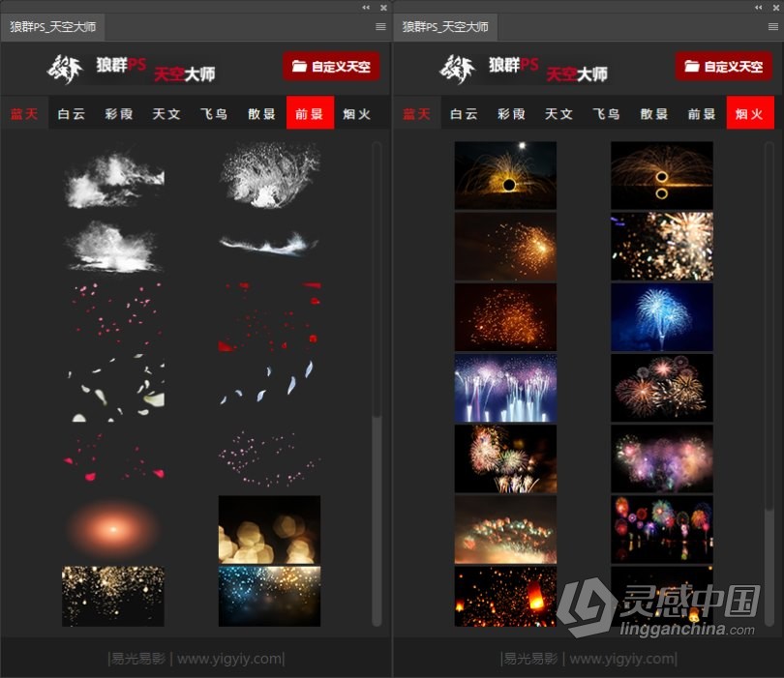784x678 pixels.
Task: Choose the 飞鸟 category in the right panel
Action: pos(607,113)
